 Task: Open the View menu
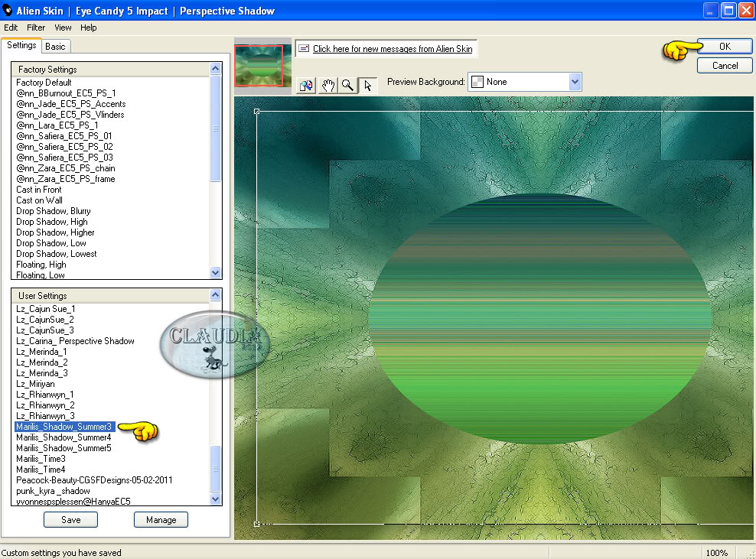coord(63,28)
